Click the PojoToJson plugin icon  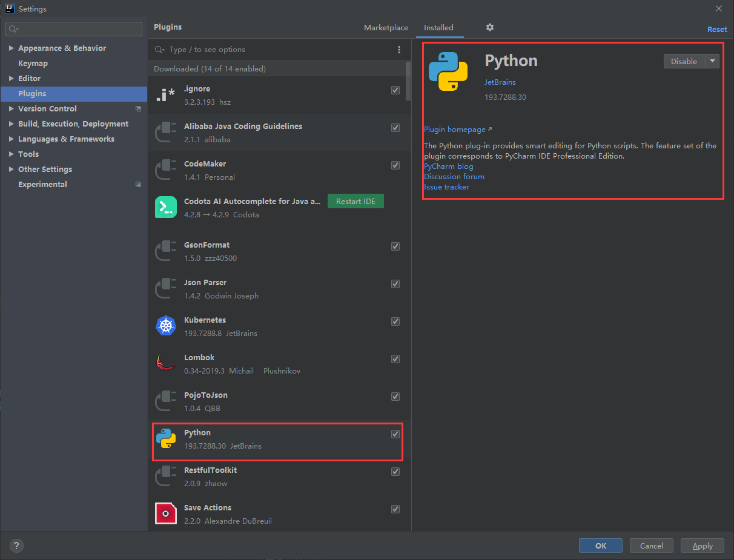click(166, 401)
